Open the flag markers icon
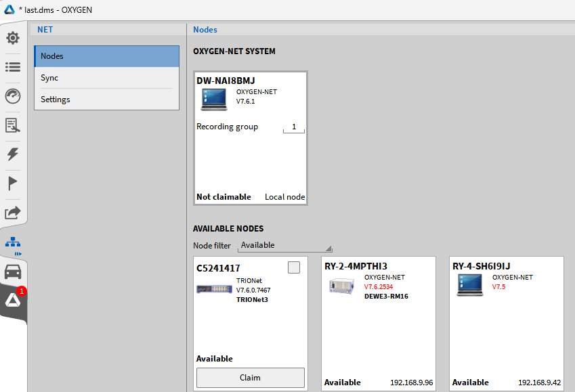The image size is (575, 392). pos(12,183)
